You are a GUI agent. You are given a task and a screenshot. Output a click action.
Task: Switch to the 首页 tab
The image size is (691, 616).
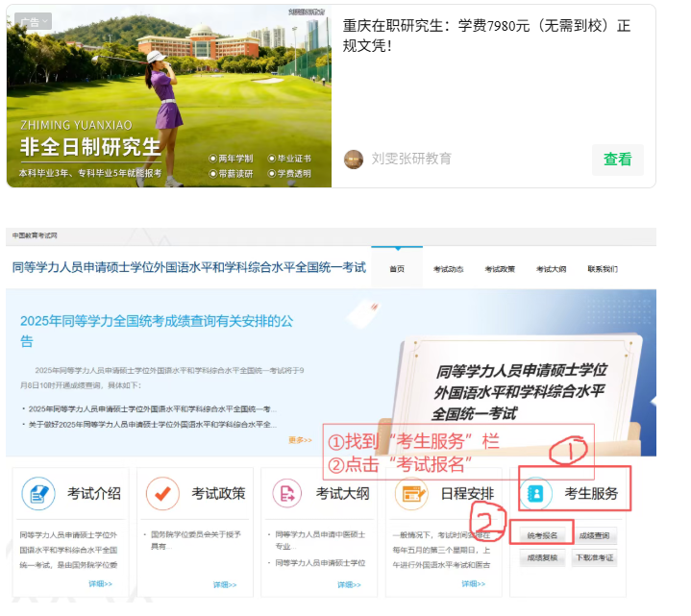pyautogui.click(x=397, y=269)
